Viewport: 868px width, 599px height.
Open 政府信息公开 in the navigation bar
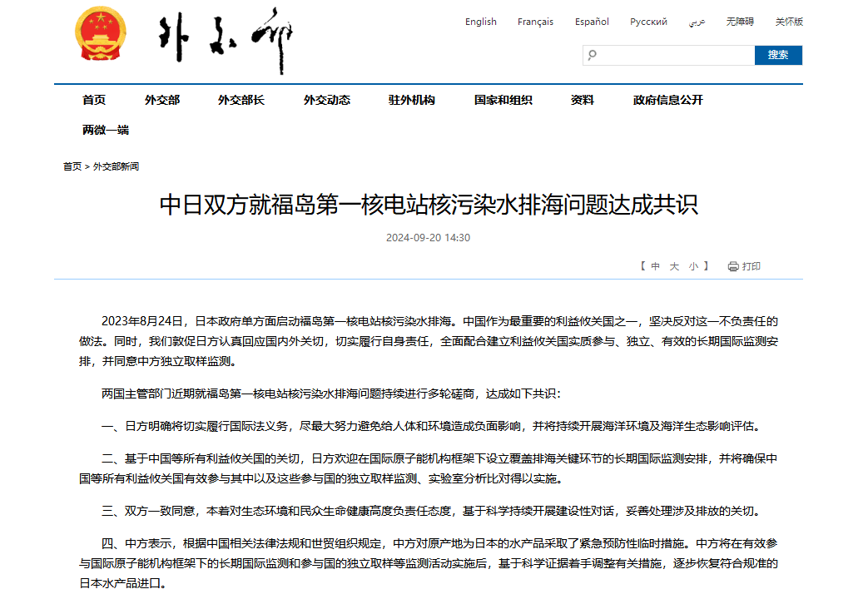pyautogui.click(x=667, y=100)
